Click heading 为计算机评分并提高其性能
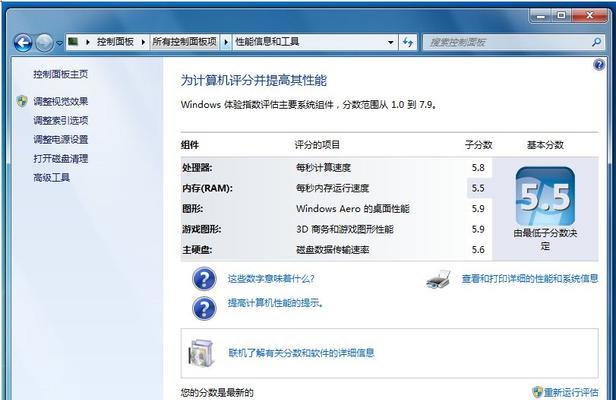616x400 pixels. (x=254, y=81)
